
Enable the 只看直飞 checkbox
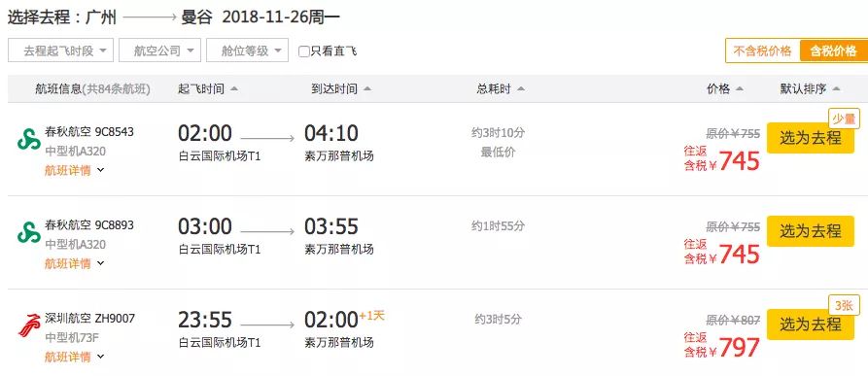[x=304, y=51]
